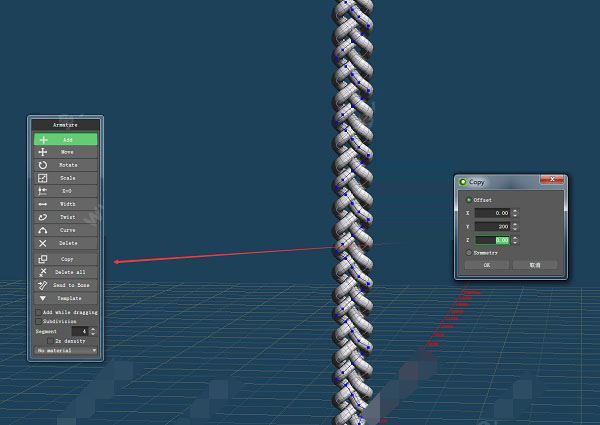The width and height of the screenshot is (600, 425).
Task: Select the Add armature tool
Action: [x=66, y=140]
